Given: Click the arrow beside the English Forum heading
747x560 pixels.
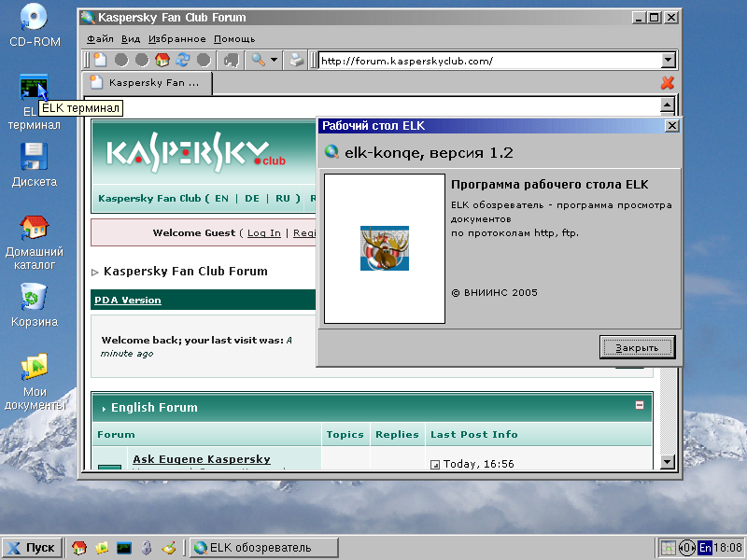Looking at the screenshot, I should click(x=104, y=409).
